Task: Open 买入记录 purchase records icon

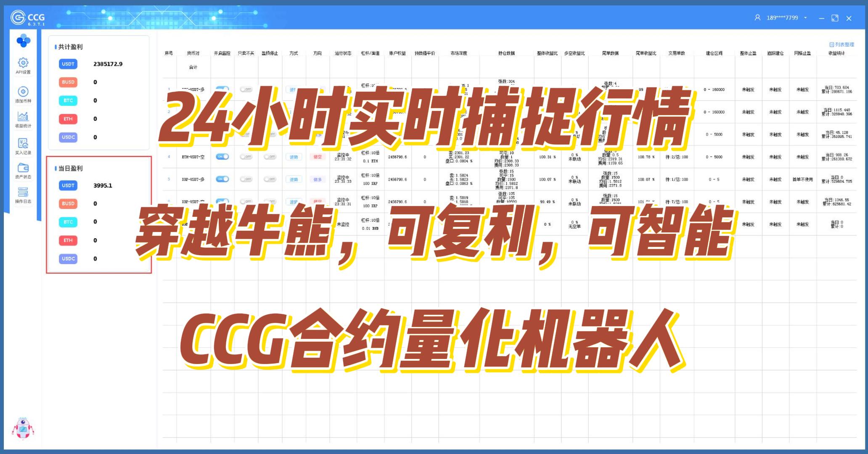Action: (23, 143)
